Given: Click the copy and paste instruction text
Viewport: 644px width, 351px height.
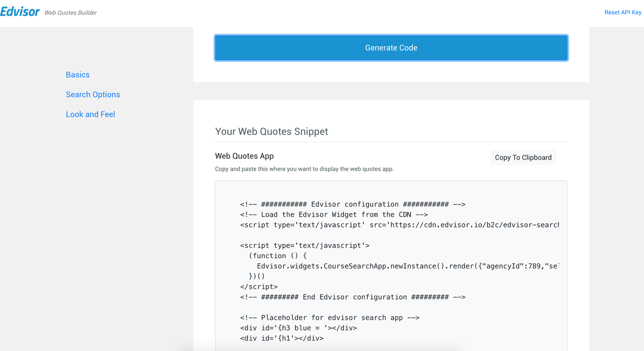Looking at the screenshot, I should pos(304,169).
